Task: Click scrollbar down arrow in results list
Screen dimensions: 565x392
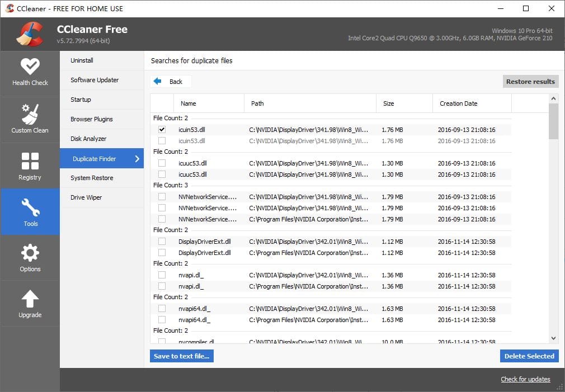Action: click(553, 338)
